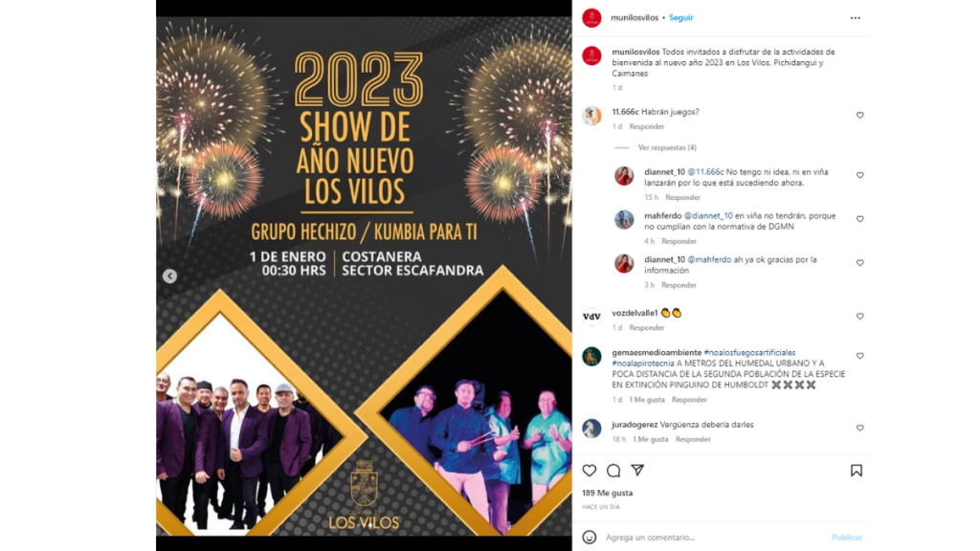Viewport: 980px width, 551px height.
Task: Open the three-dot more options menu
Action: [855, 17]
